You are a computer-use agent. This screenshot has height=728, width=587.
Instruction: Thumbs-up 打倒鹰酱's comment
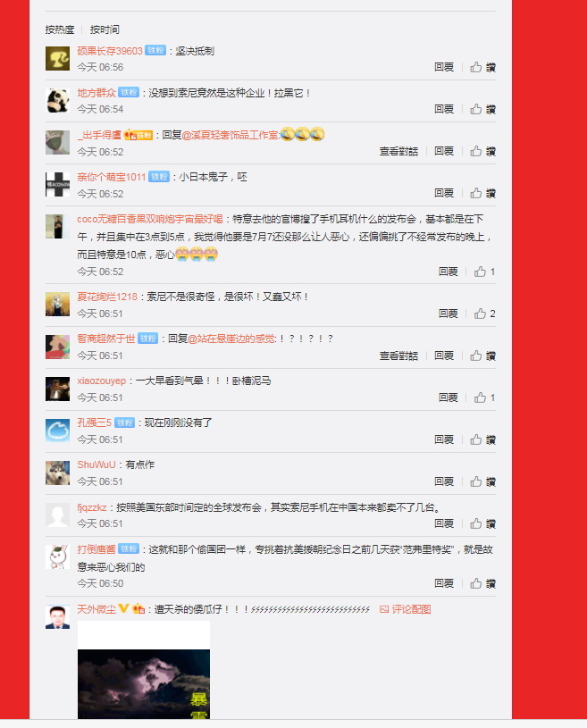pyautogui.click(x=483, y=583)
